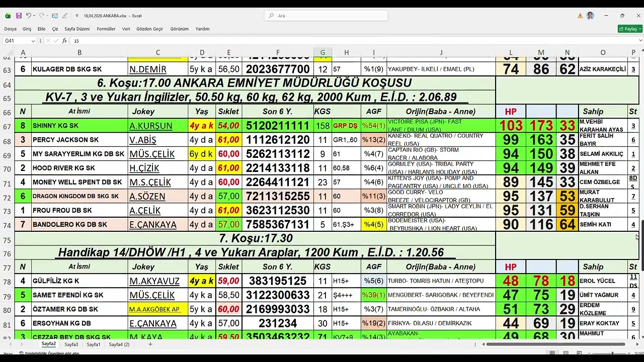Select the row 74 header
Screen dimensions: 644x362
click(7, 225)
